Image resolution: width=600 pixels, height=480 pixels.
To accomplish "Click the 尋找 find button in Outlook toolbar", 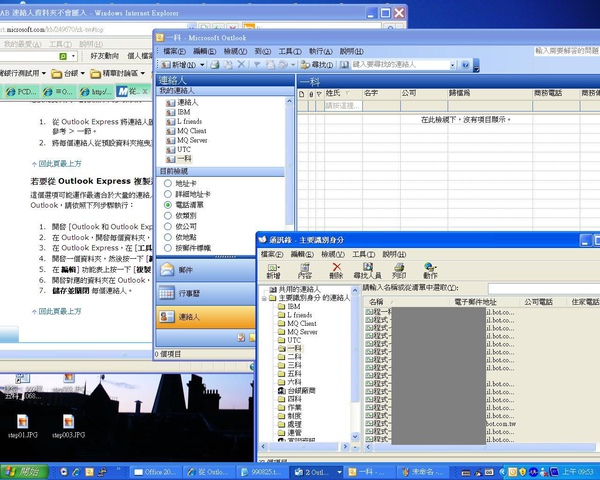I will 317,65.
